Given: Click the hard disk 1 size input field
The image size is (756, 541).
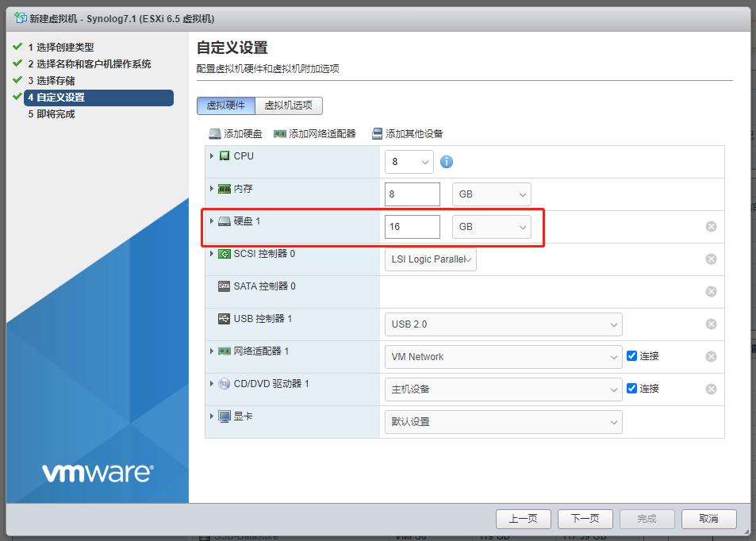Looking at the screenshot, I should (413, 227).
